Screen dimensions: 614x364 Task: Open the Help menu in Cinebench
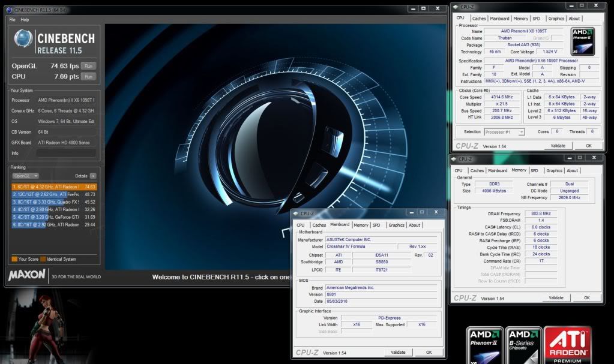click(25, 20)
